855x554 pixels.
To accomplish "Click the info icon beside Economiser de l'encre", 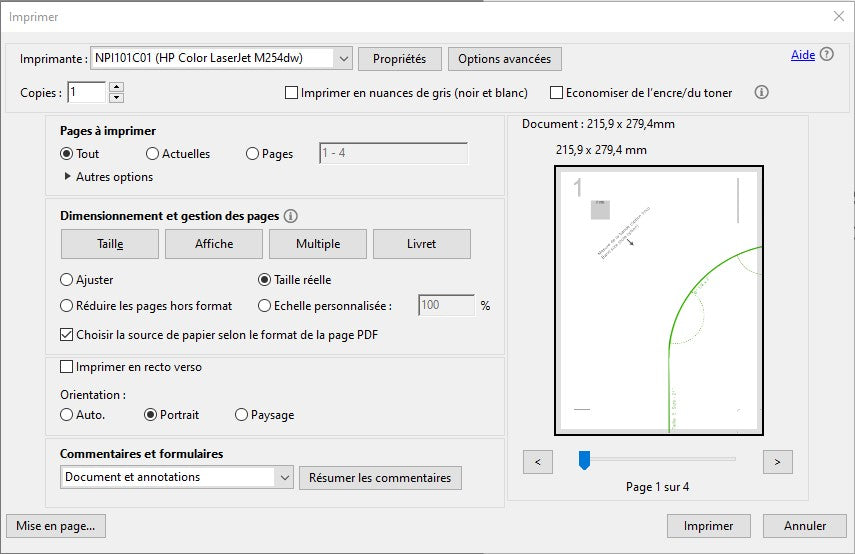I will pos(761,92).
